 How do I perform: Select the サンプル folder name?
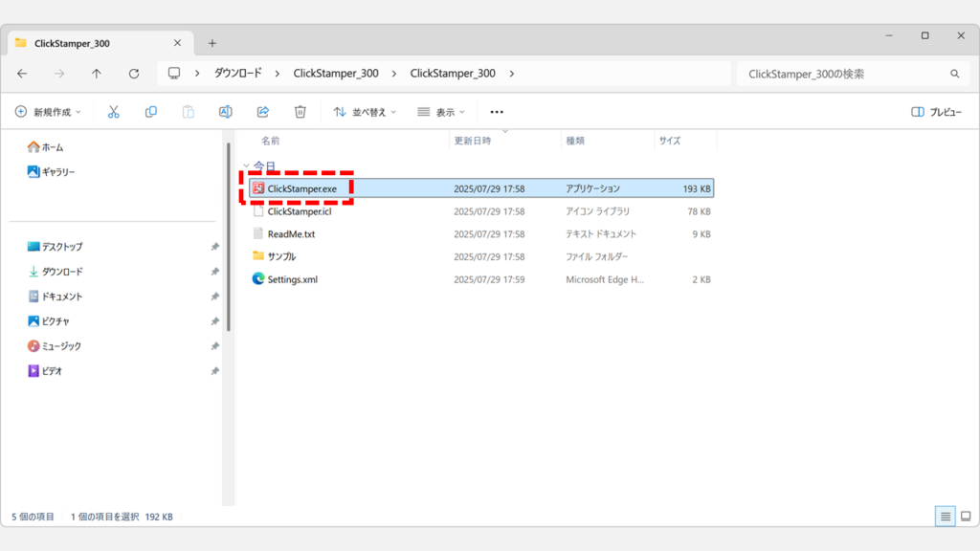point(282,256)
